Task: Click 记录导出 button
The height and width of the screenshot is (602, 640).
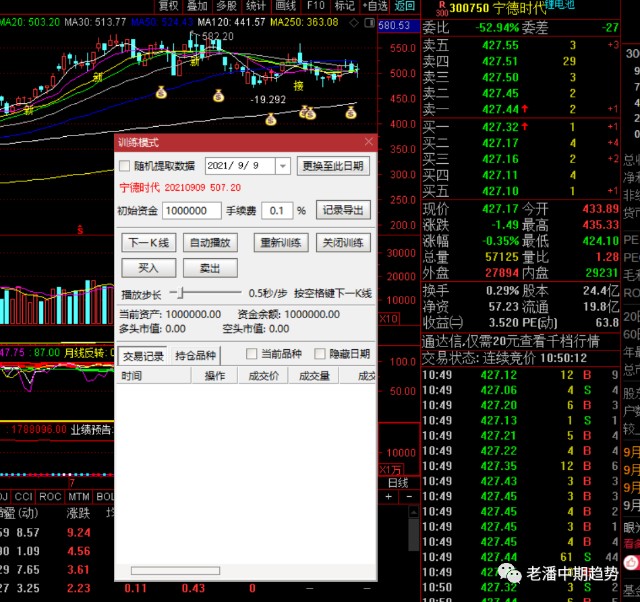Action: pos(343,210)
